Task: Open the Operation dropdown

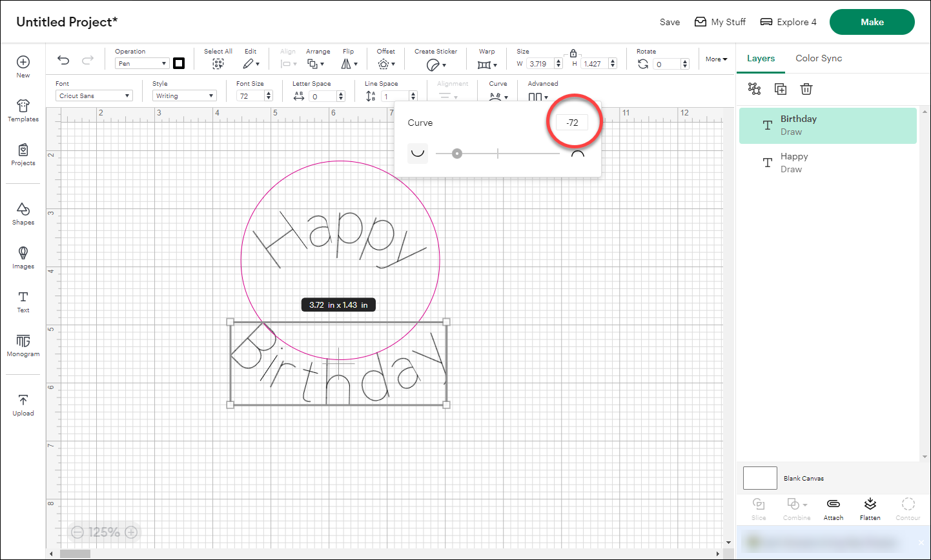Action: [x=141, y=63]
